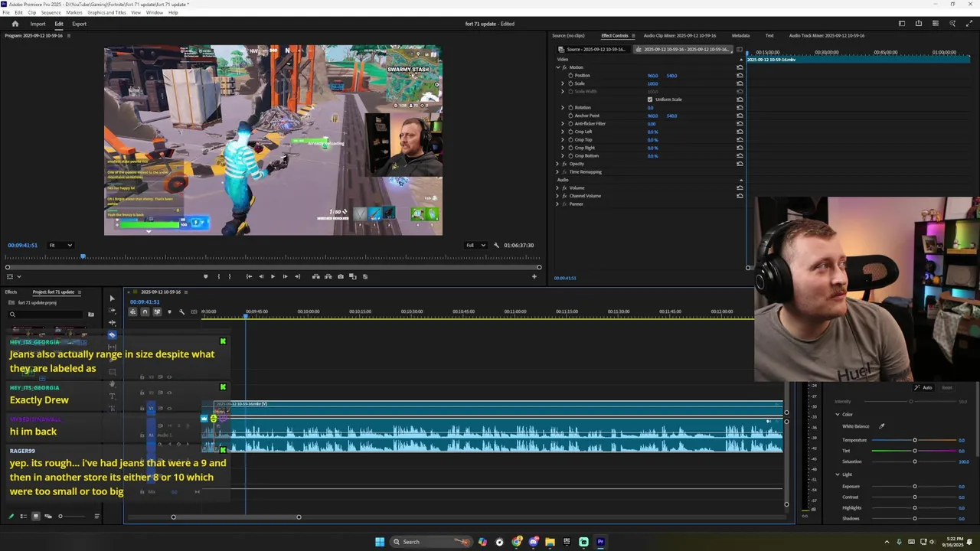Toggle the Crop Left animation stopwatch
Viewport: 980px width, 551px height.
570,132
